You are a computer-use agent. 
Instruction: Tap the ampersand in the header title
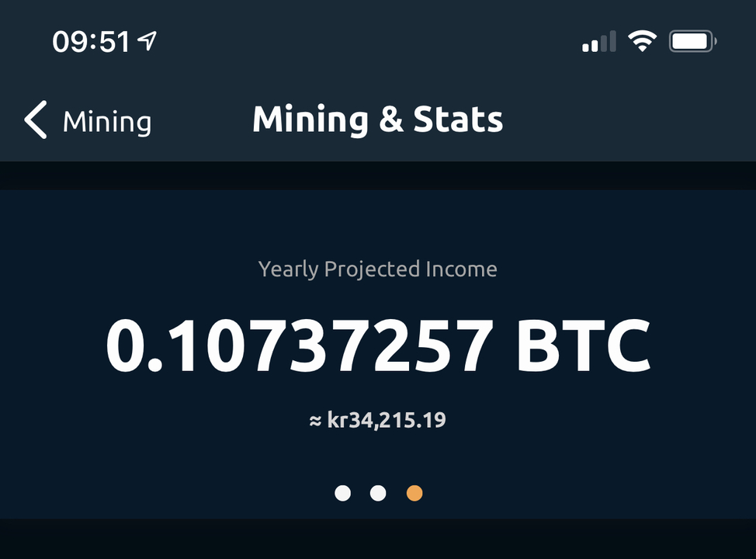point(391,119)
